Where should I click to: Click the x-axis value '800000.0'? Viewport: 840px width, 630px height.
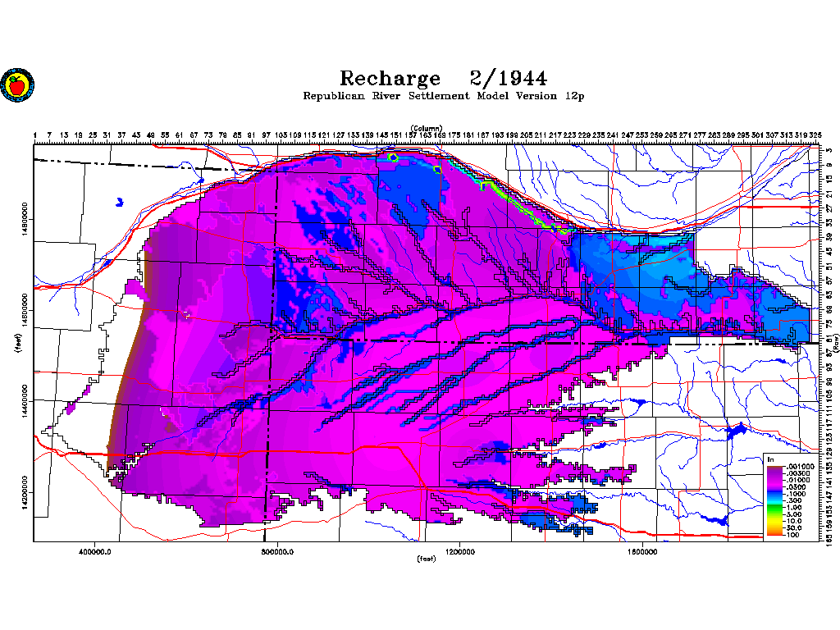click(277, 552)
